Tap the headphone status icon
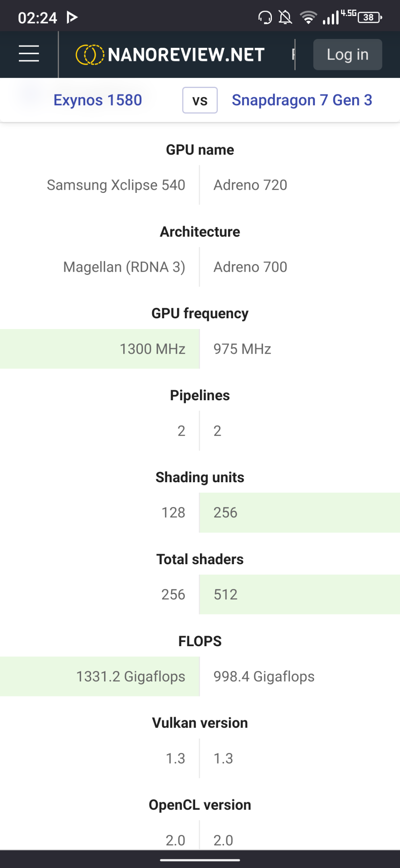Viewport: 400px width, 868px height. point(265,18)
